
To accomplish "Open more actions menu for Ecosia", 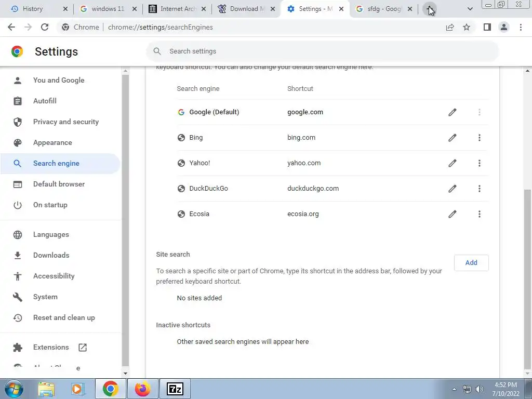I will pos(480,214).
